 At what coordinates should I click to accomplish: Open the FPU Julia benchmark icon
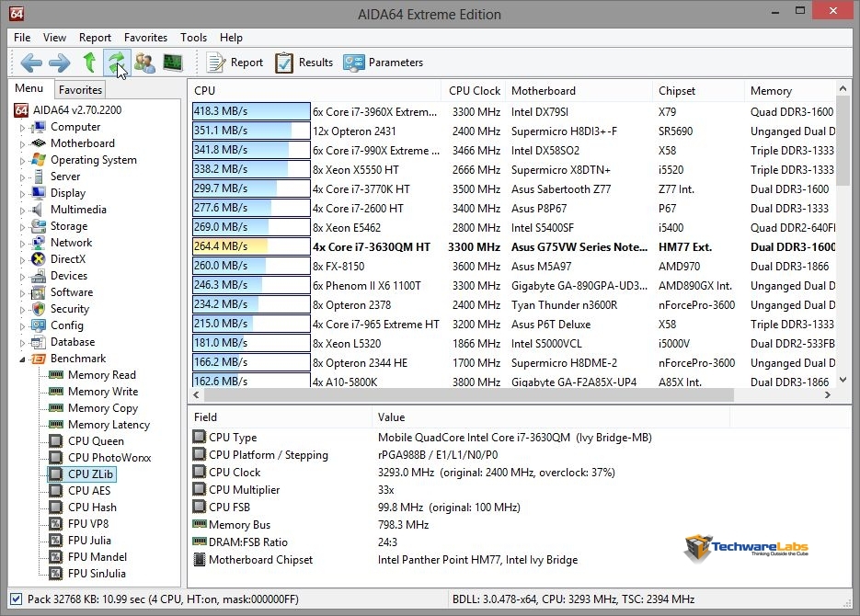(56, 541)
